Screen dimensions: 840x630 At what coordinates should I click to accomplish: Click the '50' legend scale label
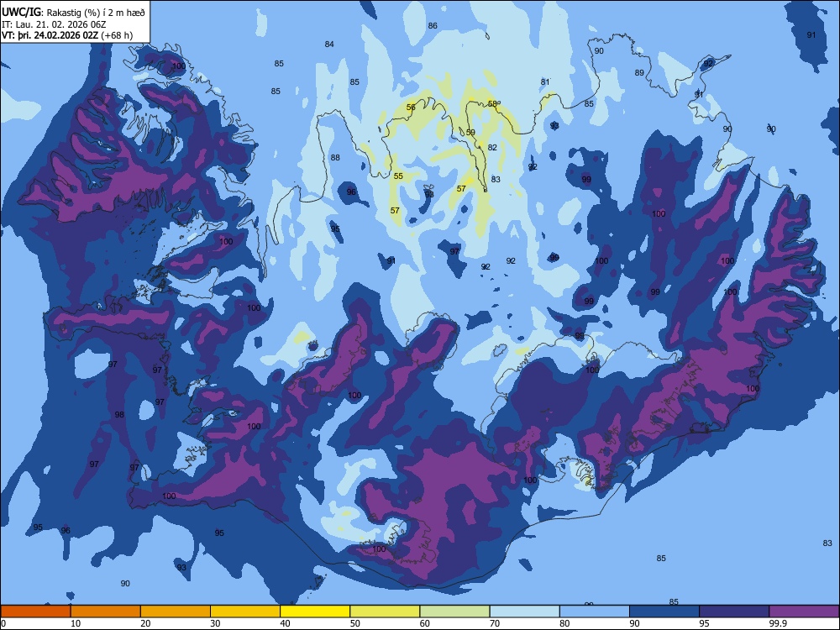tap(354, 623)
